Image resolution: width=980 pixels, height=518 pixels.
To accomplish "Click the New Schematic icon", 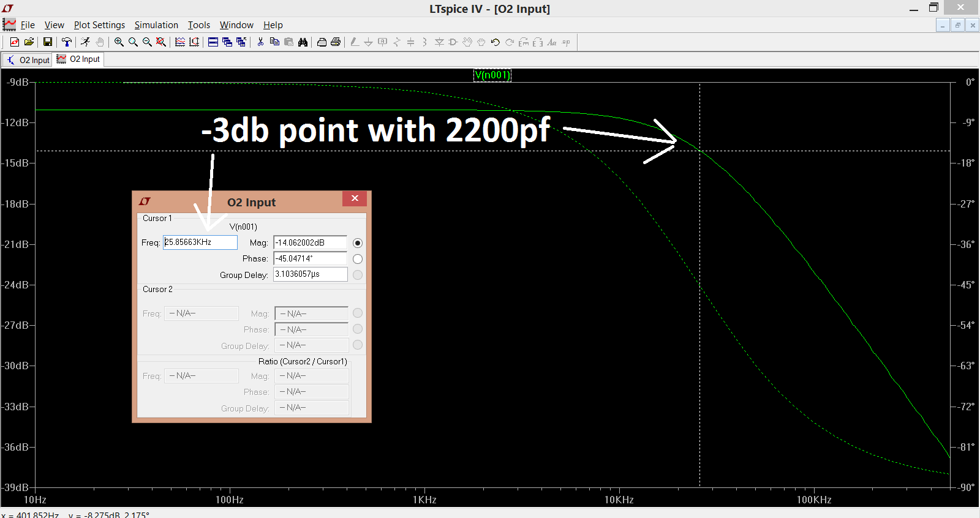I will tap(15, 42).
